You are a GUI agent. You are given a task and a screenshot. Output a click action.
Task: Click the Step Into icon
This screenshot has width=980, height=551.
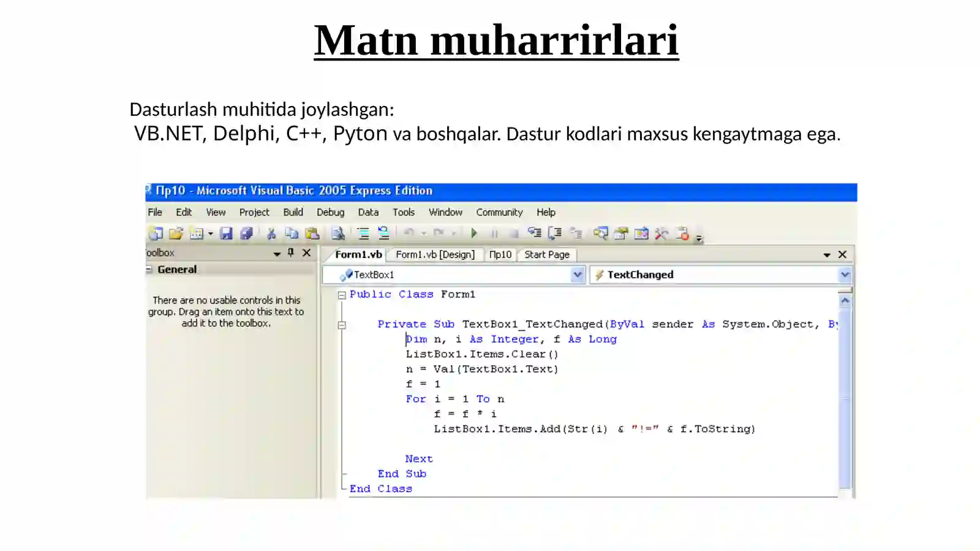[535, 233]
